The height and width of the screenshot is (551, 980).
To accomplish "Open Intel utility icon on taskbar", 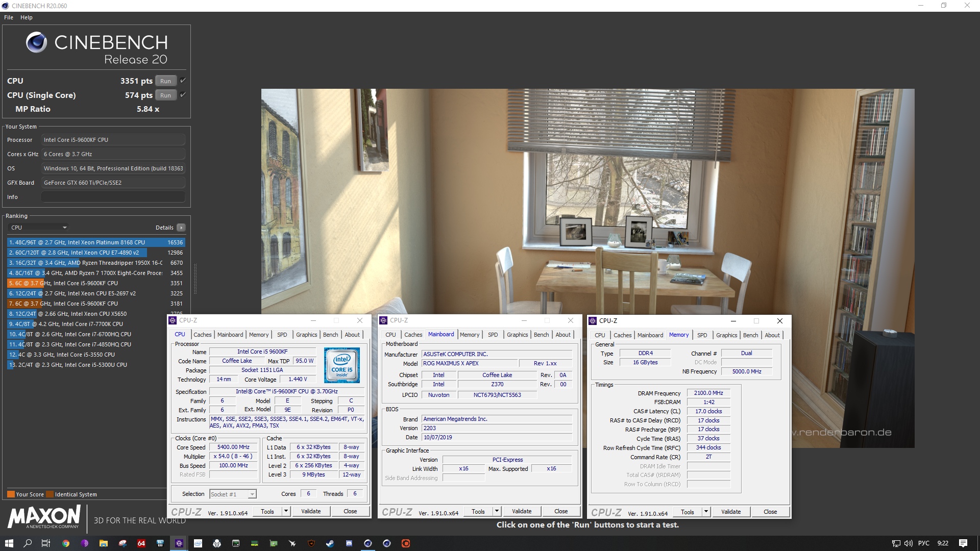I will click(198, 543).
